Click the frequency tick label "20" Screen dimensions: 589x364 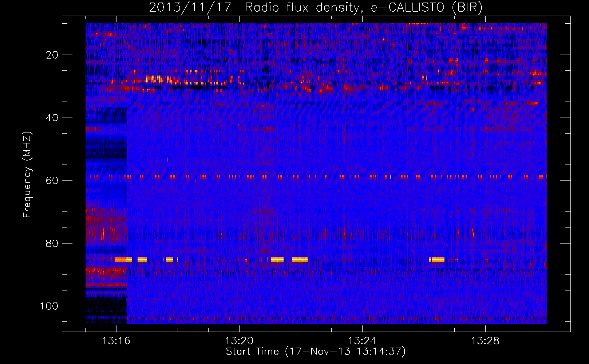52,55
